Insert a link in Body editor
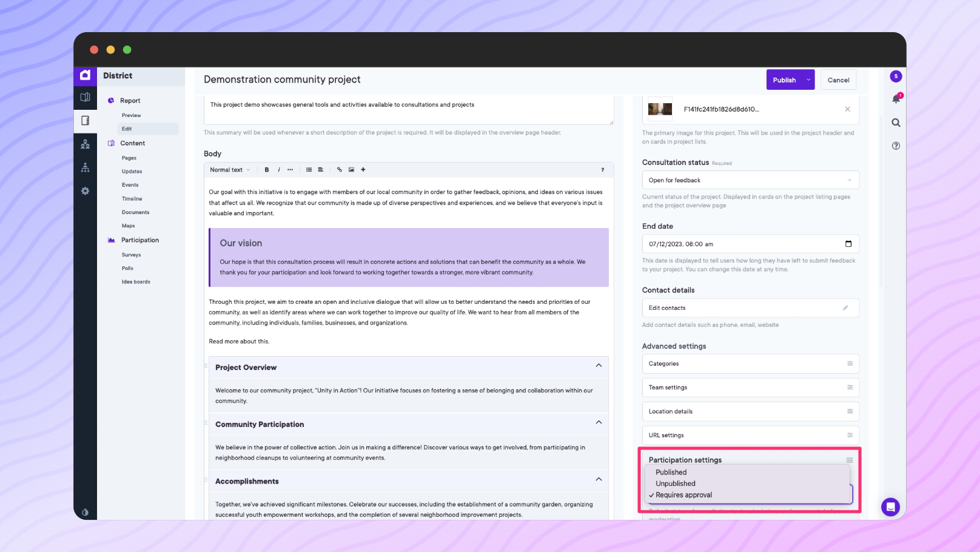This screenshot has height=552, width=980. pos(340,170)
